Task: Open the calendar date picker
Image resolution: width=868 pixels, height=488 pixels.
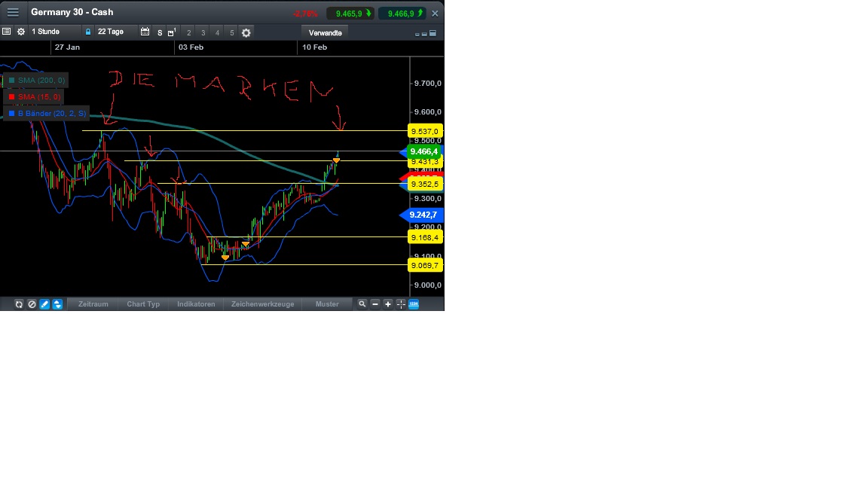Action: pyautogui.click(x=145, y=32)
